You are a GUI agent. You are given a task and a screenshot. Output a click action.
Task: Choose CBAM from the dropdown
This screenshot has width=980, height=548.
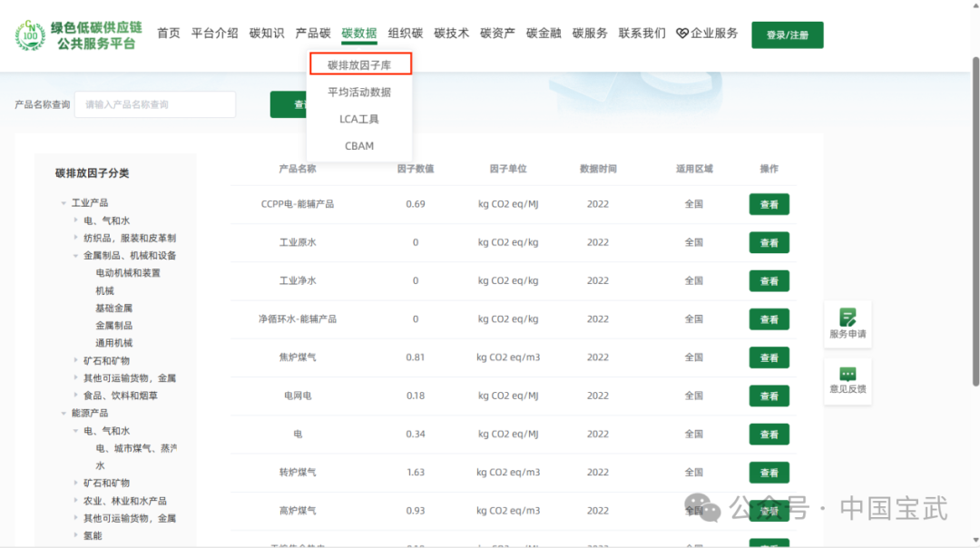pos(359,145)
